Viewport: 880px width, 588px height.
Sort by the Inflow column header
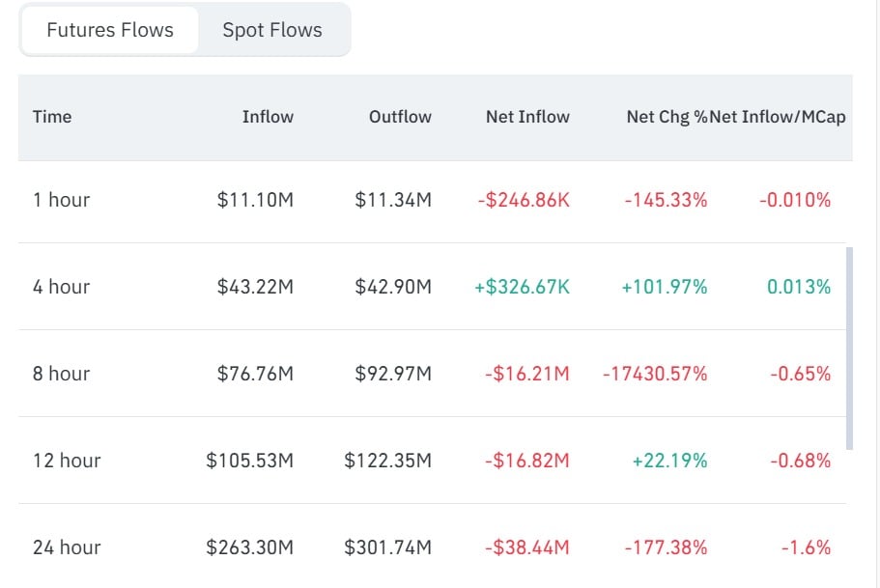[x=268, y=117]
